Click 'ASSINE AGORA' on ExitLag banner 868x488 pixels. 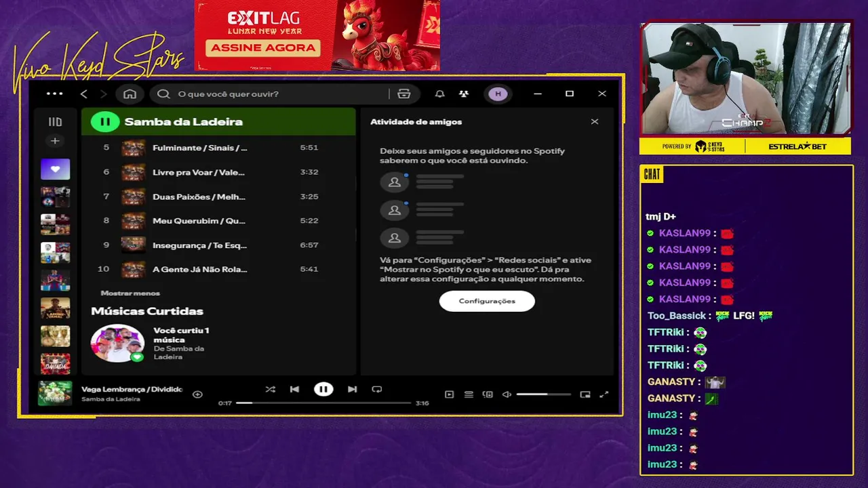[x=263, y=48]
